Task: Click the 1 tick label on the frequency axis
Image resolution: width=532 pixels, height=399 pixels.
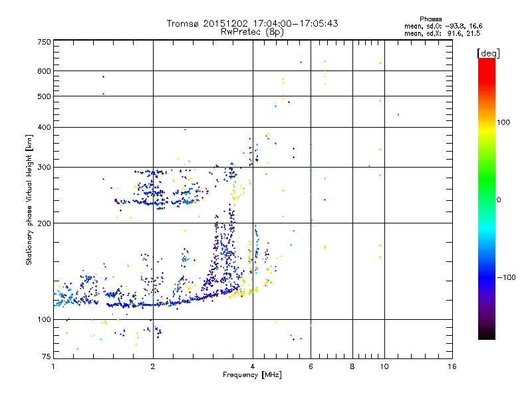Action: tap(53, 367)
